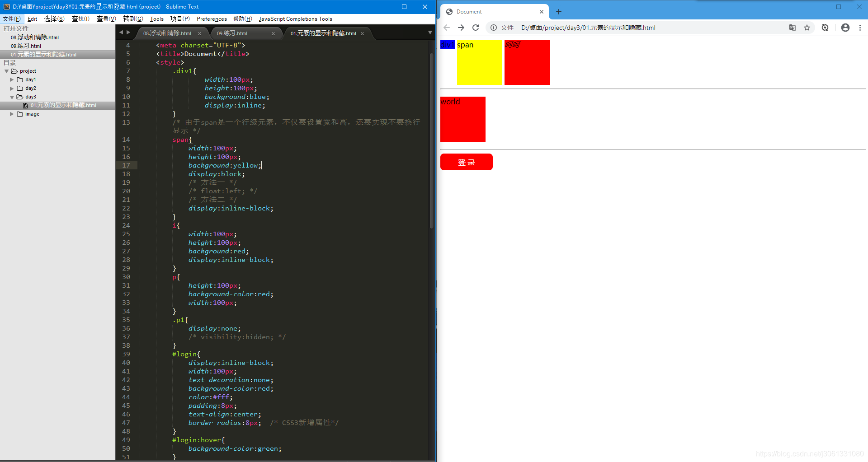
Task: Go to previous tab arrow in Sublime
Action: click(x=121, y=32)
